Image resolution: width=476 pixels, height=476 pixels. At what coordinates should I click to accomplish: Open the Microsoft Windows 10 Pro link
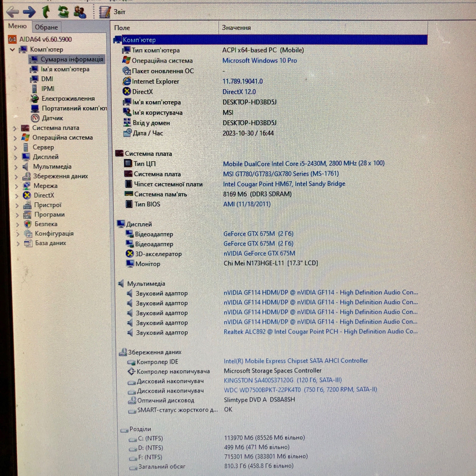(260, 60)
